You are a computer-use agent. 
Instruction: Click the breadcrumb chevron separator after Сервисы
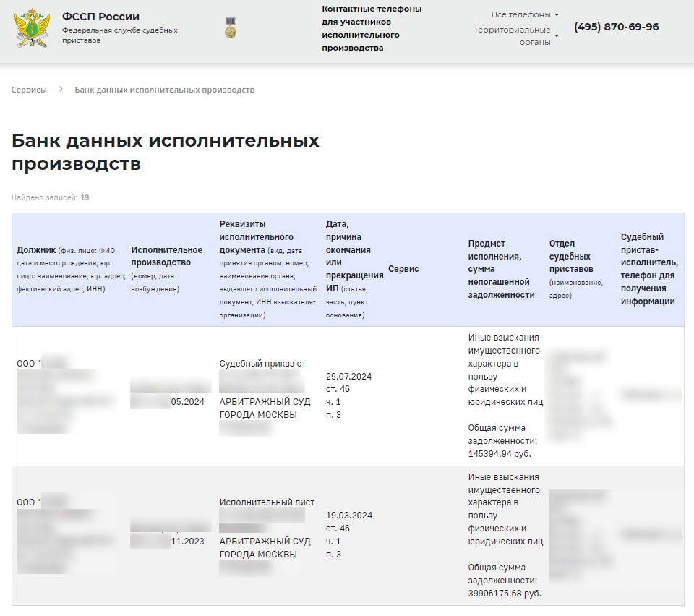tap(61, 90)
